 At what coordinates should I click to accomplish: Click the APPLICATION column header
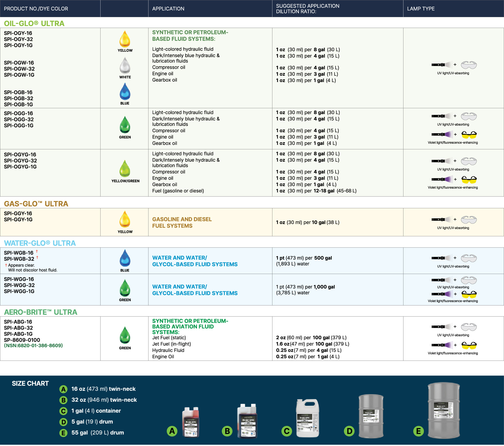tap(168, 9)
